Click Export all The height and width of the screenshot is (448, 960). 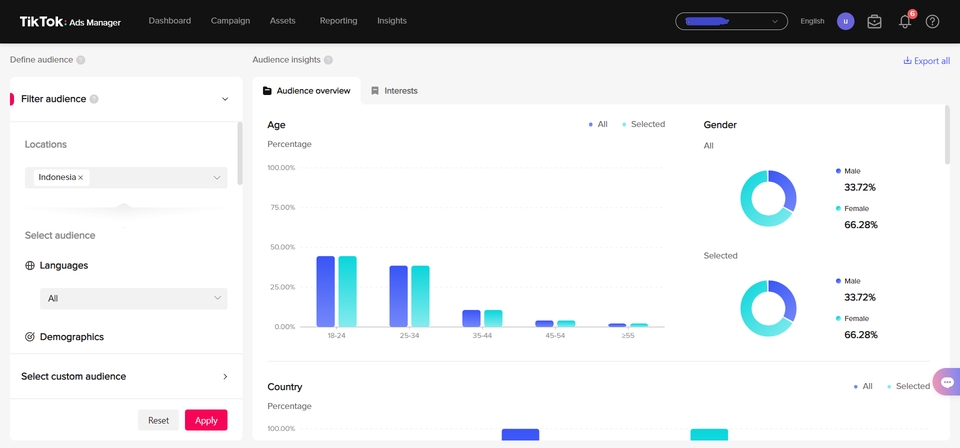[x=926, y=61]
